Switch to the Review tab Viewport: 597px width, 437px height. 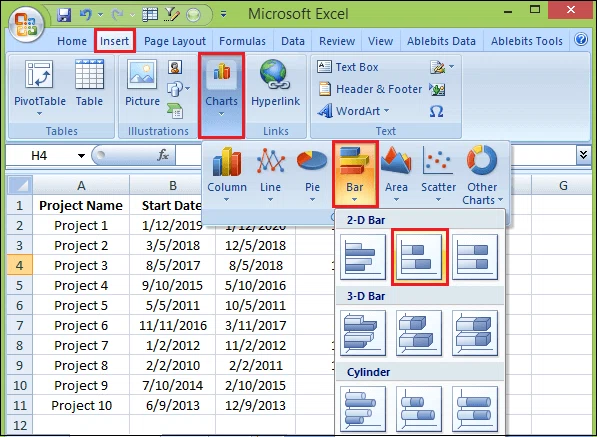tap(337, 41)
